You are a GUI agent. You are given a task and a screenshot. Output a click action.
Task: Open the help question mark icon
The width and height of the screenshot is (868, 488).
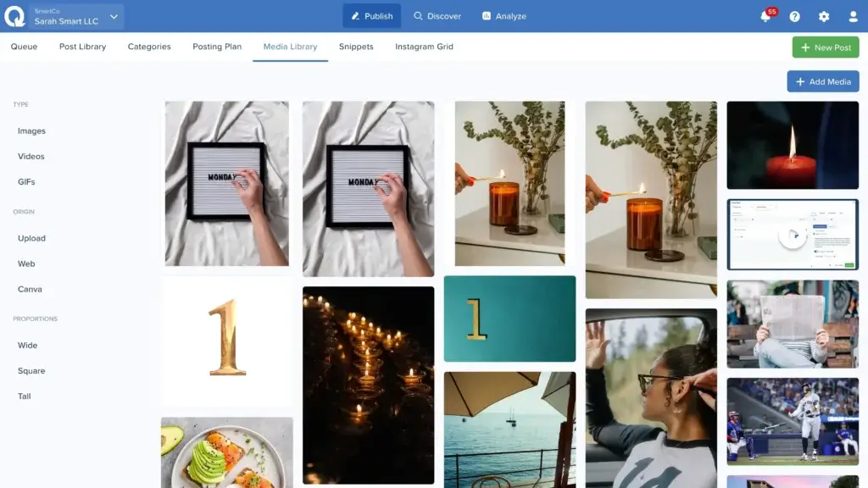pyautogui.click(x=794, y=17)
